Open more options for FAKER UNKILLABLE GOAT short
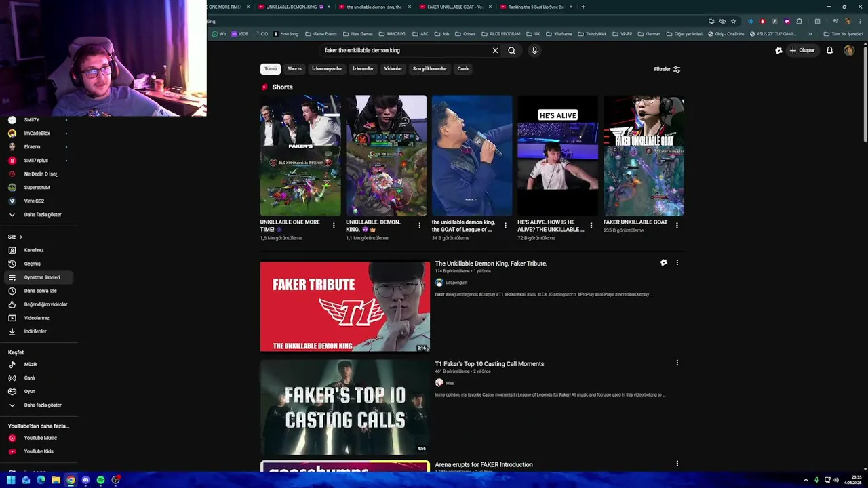868x488 pixels. (677, 225)
